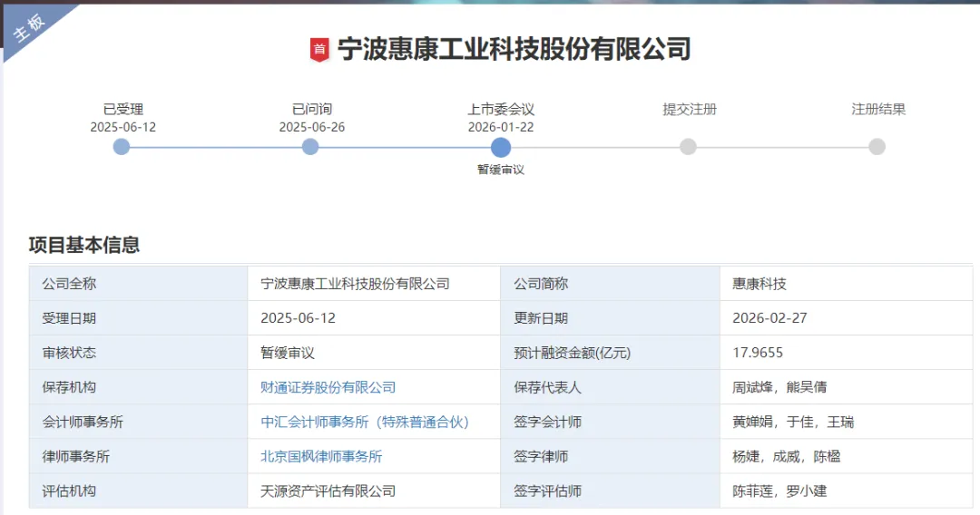The image size is (980, 515).
Task: Select the 上市委会议 timeline node
Action: (x=501, y=147)
